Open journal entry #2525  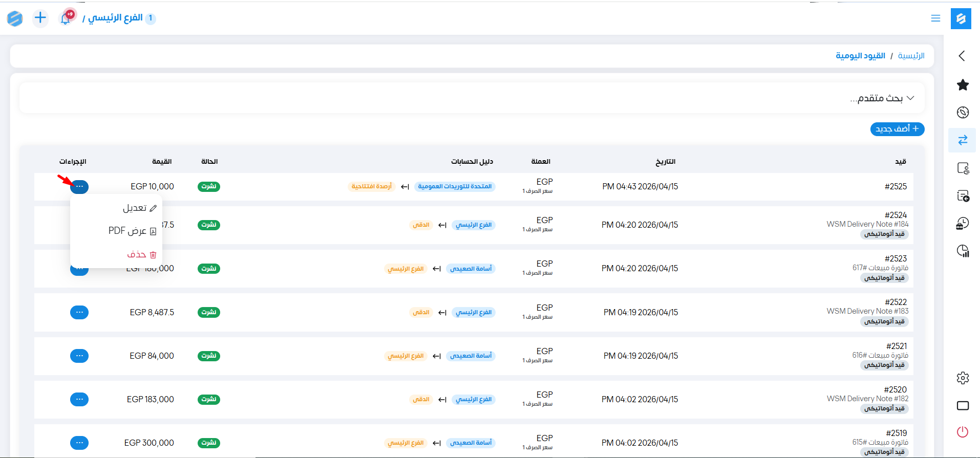[x=896, y=187]
